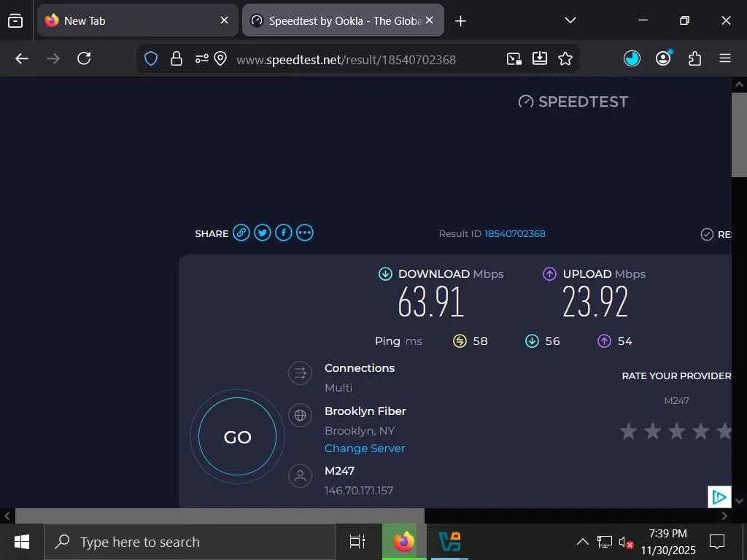View site security padlock info
Viewport: 747px width, 560px height.
tap(177, 59)
